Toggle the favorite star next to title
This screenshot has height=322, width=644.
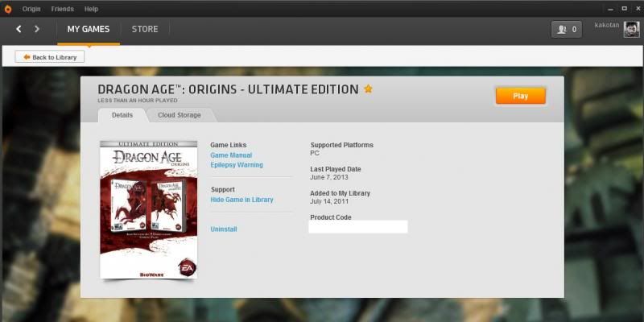369,89
